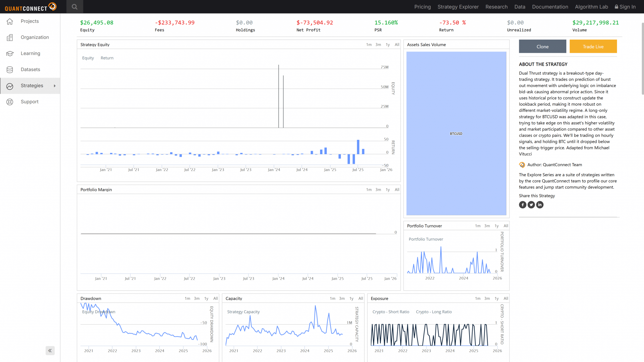Toggle Crypto - Long Ratio series in Exposure chart
This screenshot has width=644, height=362.
coord(434,312)
